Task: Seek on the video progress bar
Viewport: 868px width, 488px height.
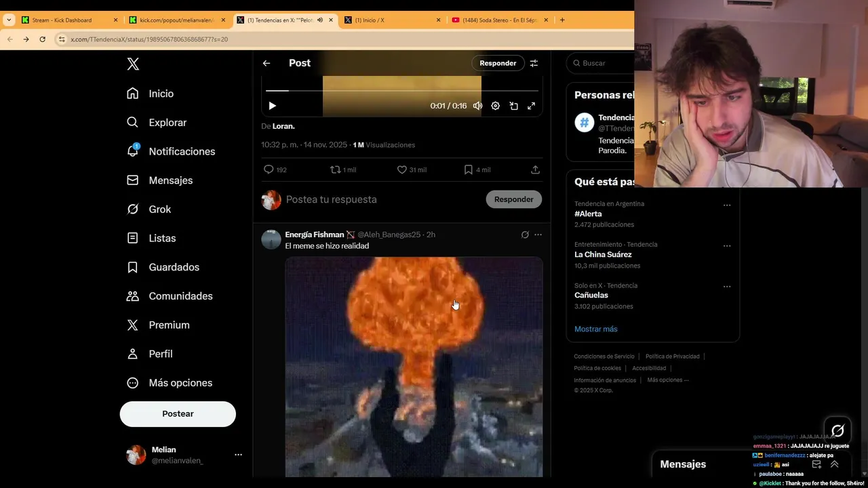Action: tap(402, 90)
